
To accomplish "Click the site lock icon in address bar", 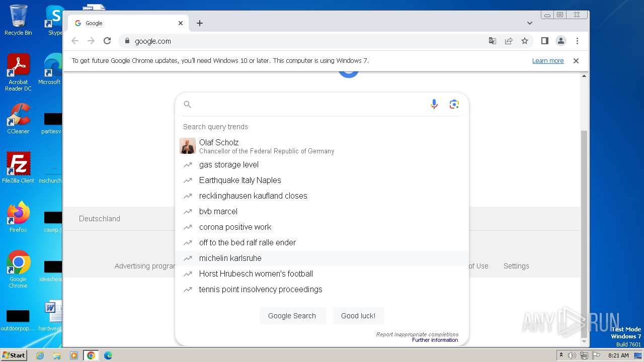I will [127, 41].
